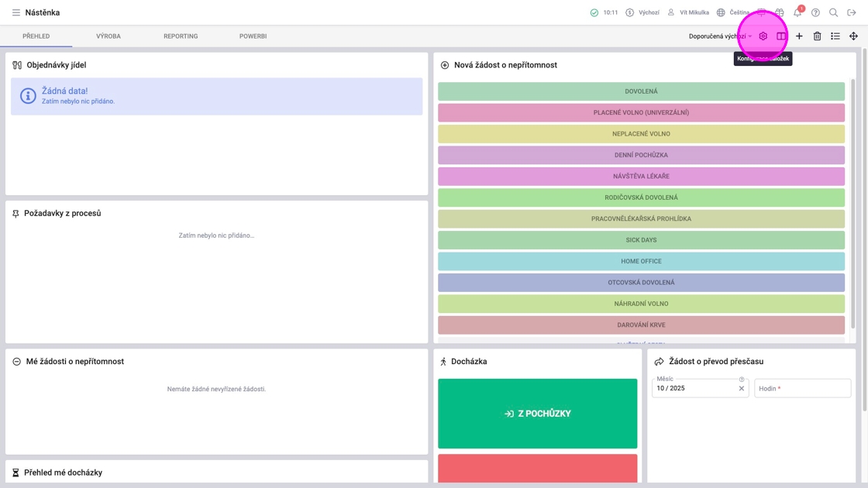The image size is (868, 488).
Task: Click the Objednávky jídel cutlery icon
Action: (17, 65)
